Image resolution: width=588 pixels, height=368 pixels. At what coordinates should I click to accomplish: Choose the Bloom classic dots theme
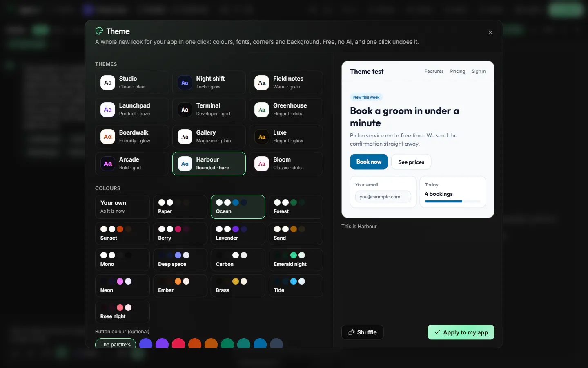286,164
